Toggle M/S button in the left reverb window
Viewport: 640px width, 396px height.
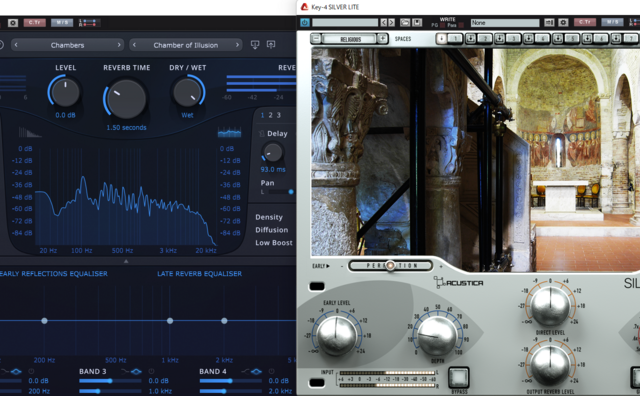[x=62, y=22]
